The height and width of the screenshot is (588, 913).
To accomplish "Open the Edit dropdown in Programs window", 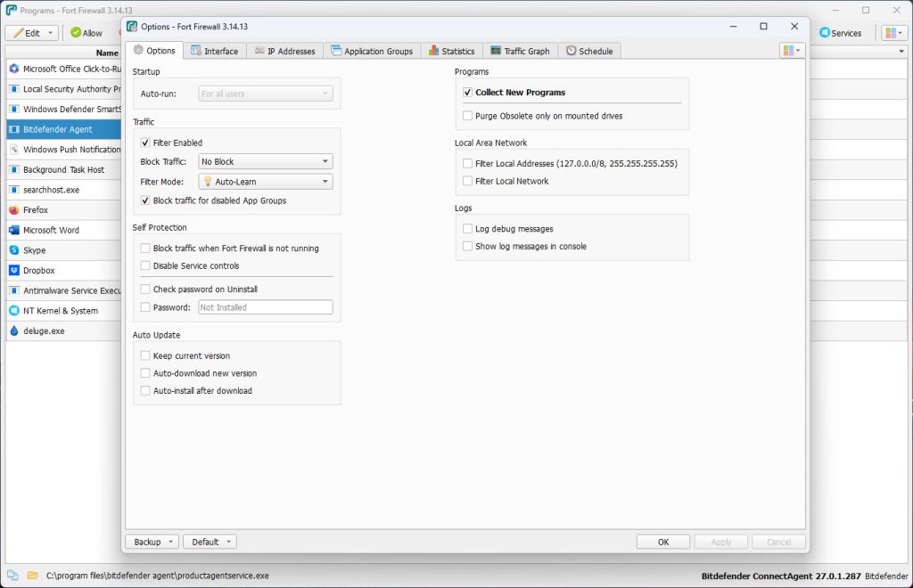I will 32,33.
